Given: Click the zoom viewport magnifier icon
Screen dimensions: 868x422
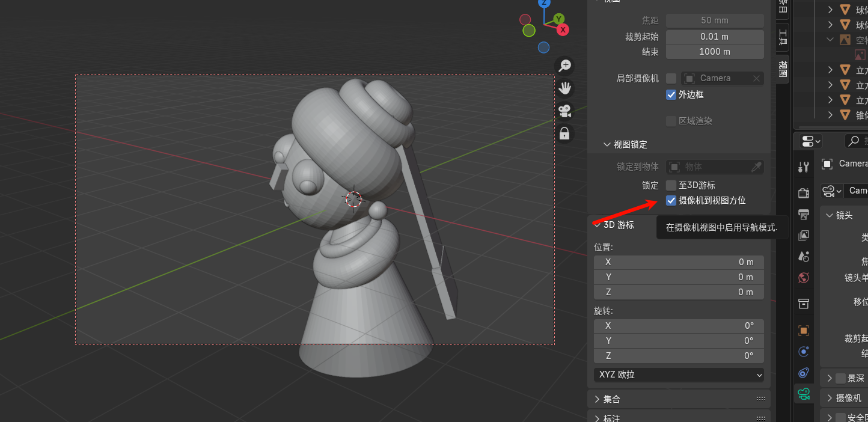Looking at the screenshot, I should point(564,66).
